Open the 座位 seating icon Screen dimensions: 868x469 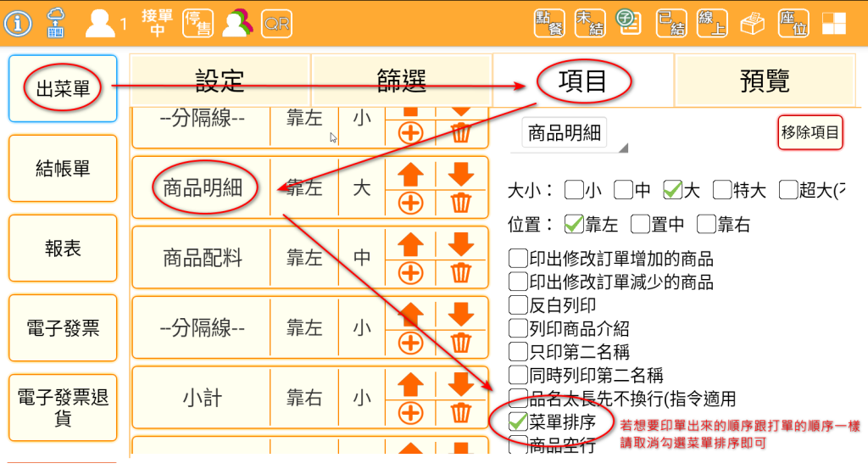pos(793,24)
